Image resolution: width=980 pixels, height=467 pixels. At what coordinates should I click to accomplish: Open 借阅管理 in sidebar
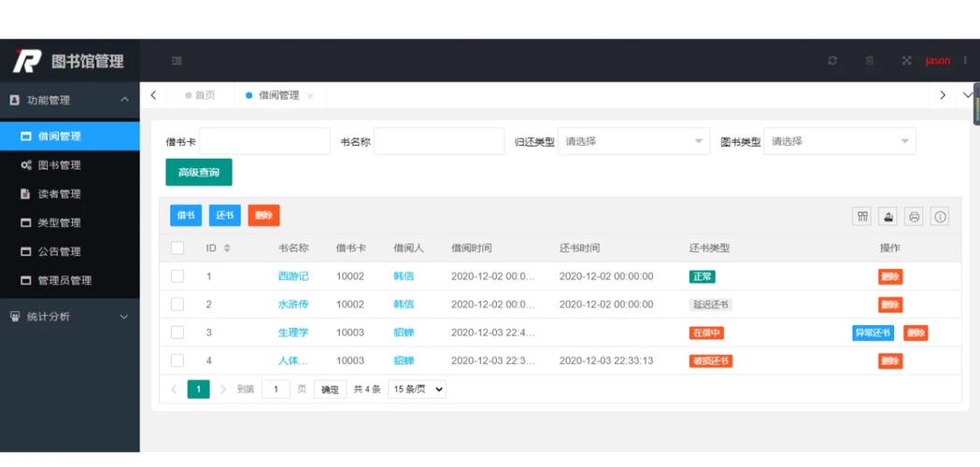(x=69, y=135)
